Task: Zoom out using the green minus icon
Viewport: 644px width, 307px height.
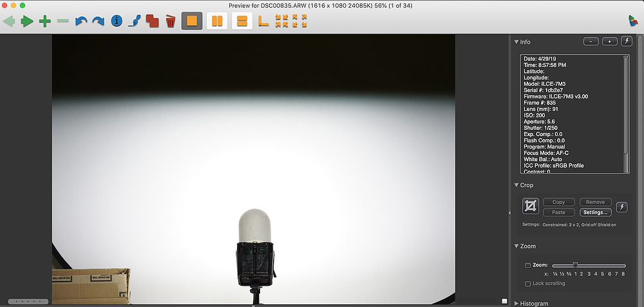Action: point(63,21)
